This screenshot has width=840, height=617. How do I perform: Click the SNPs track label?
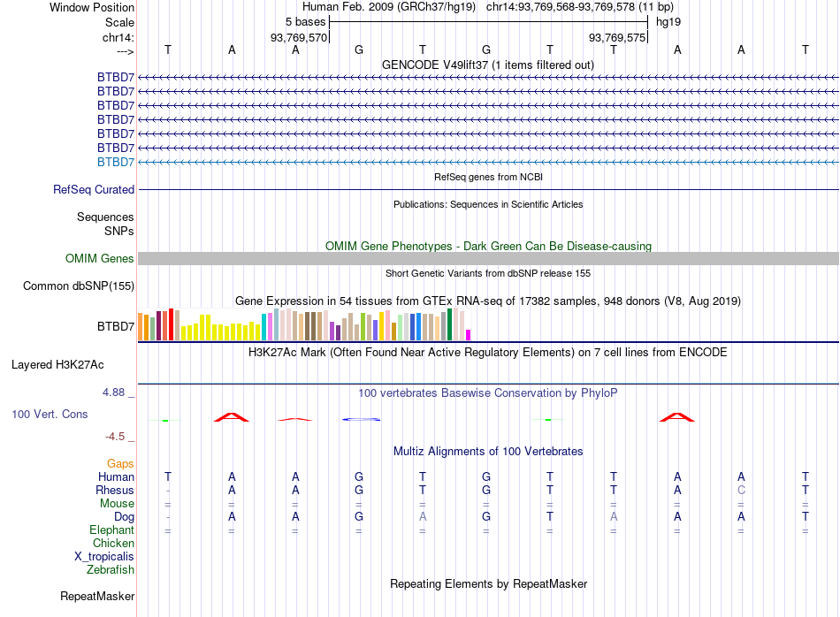119,231
